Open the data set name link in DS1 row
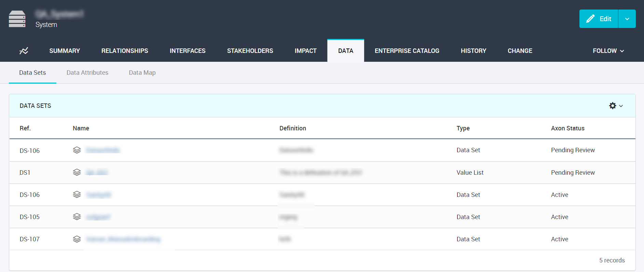644x272 pixels. tap(97, 173)
